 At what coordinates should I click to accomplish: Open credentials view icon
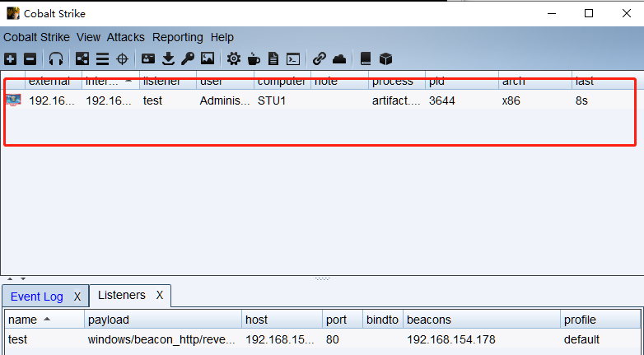(x=148, y=58)
